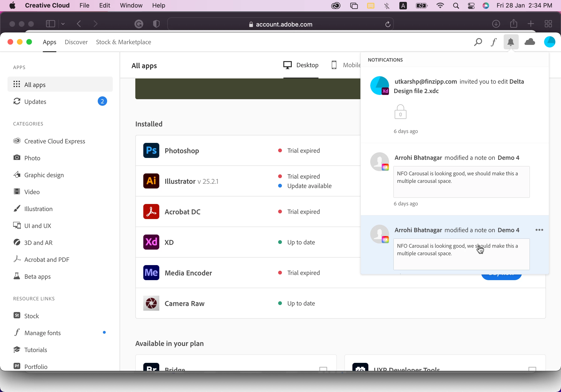
Task: Open Updates in the sidebar
Action: point(35,102)
